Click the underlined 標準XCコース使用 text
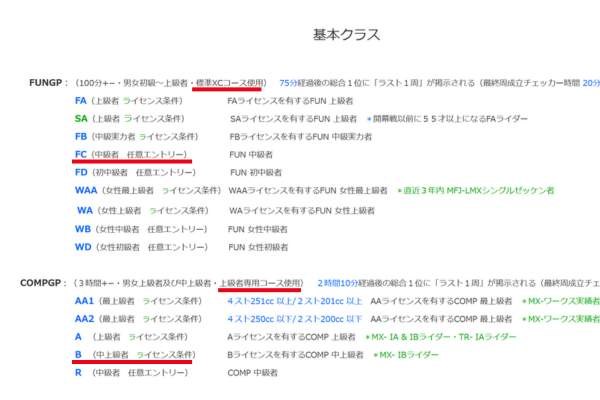 click(230, 83)
